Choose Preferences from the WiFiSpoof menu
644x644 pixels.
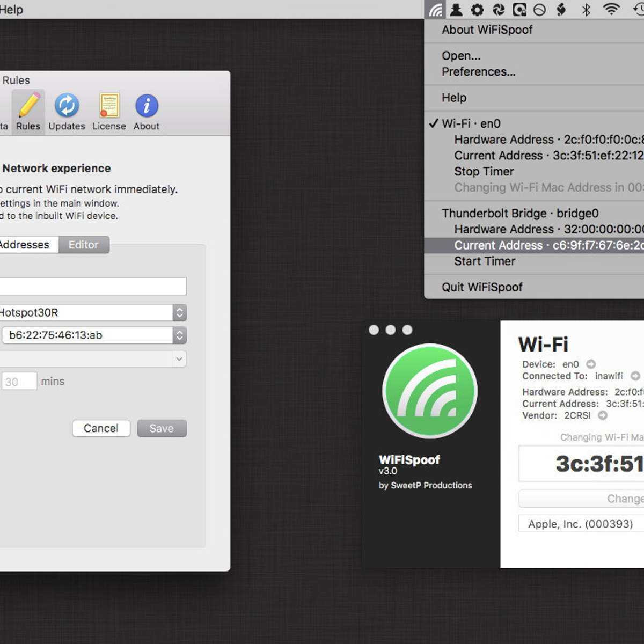pos(478,71)
